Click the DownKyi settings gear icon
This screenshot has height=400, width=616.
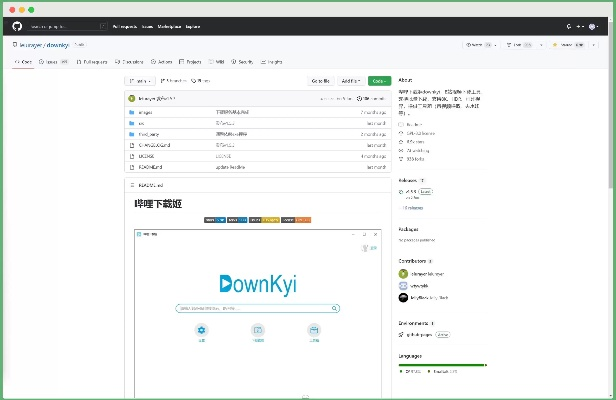201,329
